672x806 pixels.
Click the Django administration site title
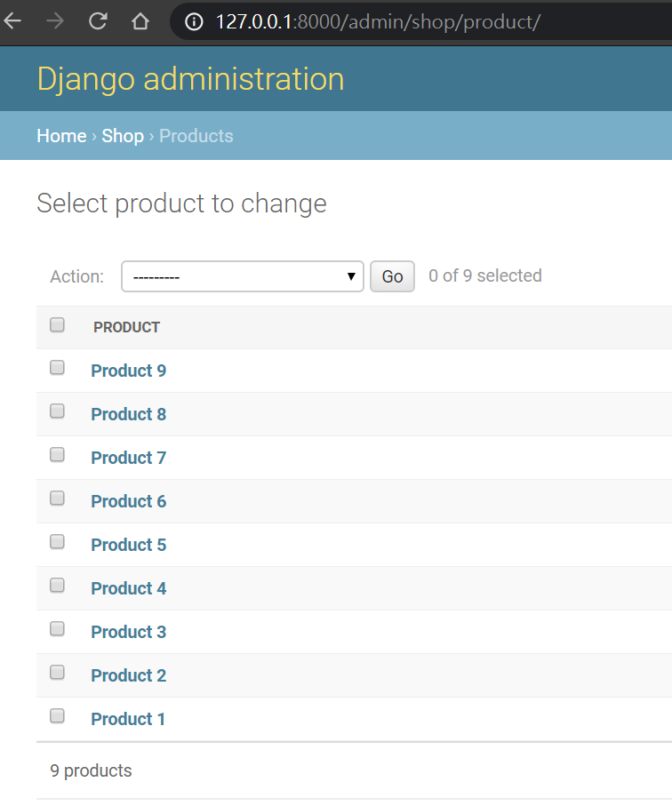[190, 79]
